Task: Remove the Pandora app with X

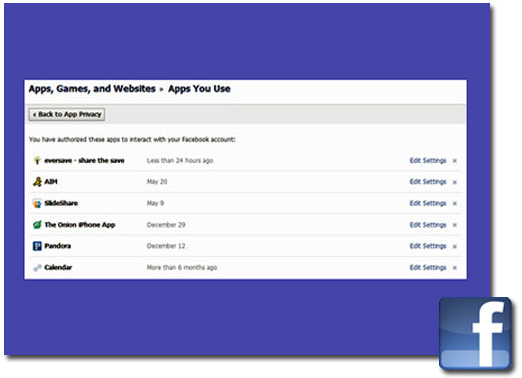Action: [x=455, y=246]
